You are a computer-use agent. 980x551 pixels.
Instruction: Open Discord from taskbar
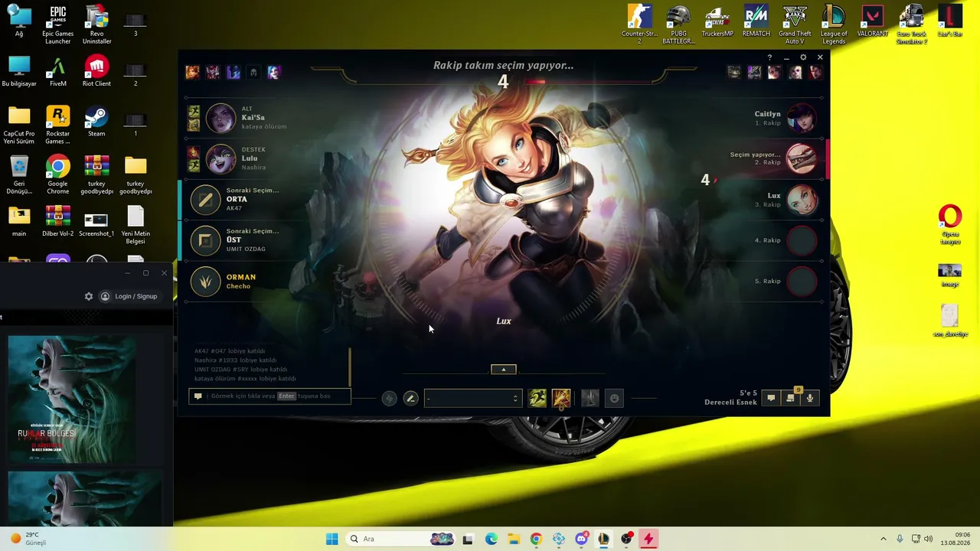click(581, 539)
